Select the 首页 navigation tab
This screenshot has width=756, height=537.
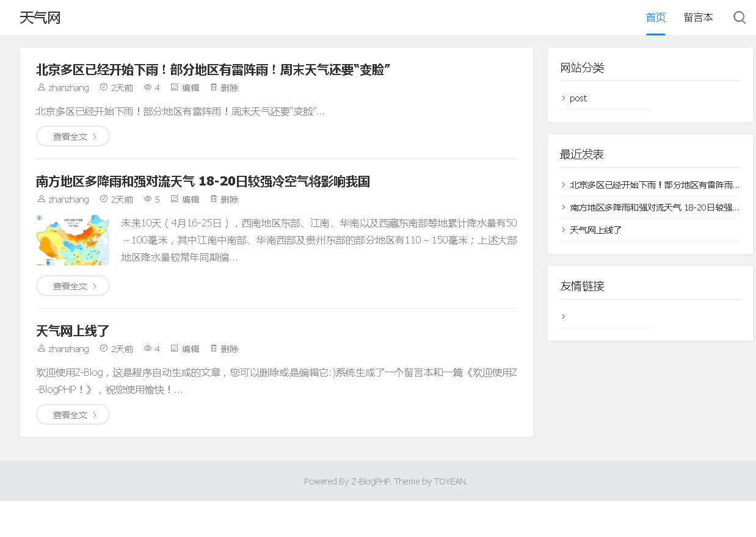(655, 17)
